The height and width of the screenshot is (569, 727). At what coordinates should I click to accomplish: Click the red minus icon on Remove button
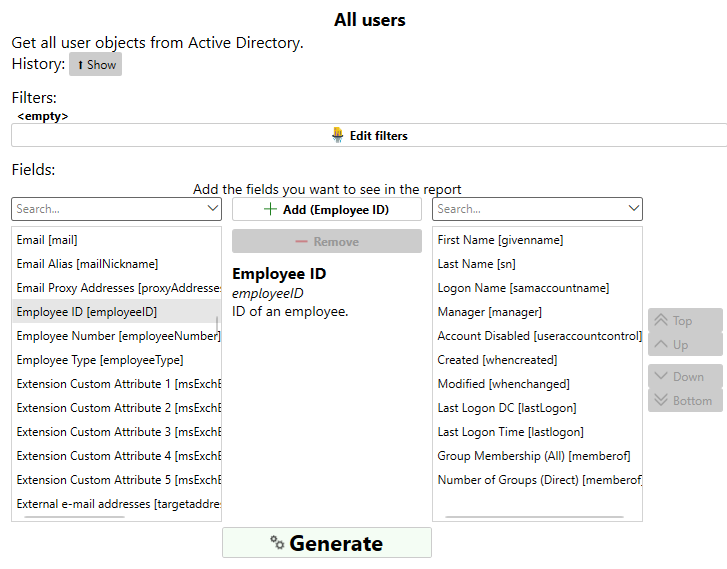(x=301, y=241)
